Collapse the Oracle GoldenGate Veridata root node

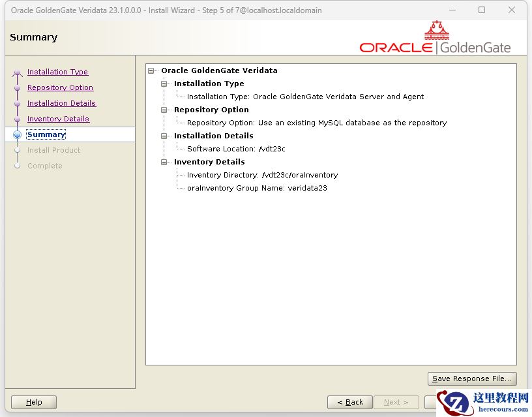pos(151,70)
